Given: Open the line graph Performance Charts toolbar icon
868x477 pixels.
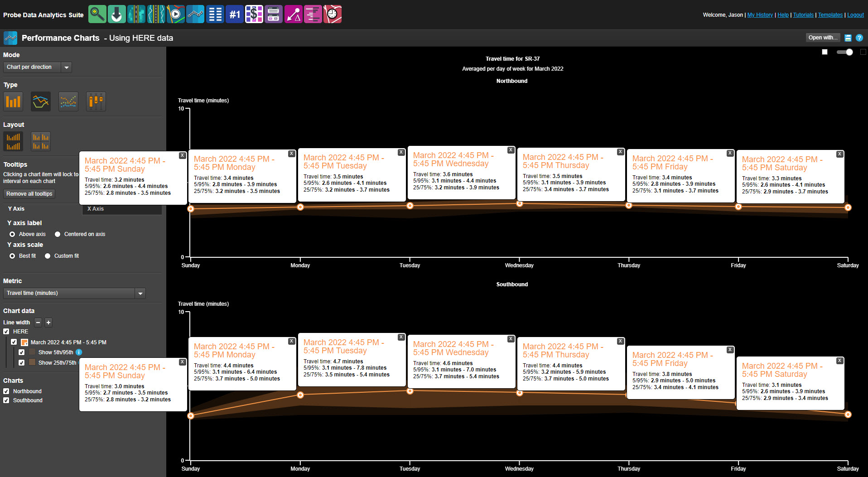Looking at the screenshot, I should coord(195,14).
